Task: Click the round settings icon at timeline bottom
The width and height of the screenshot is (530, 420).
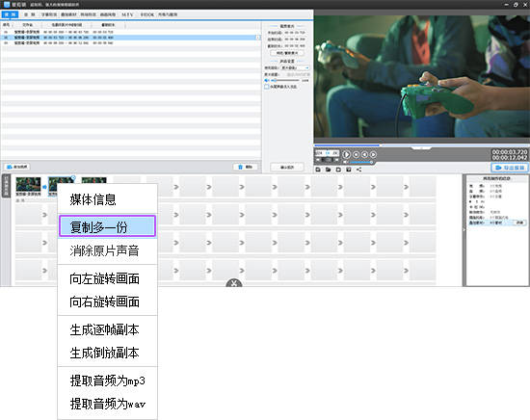Action: coord(234,282)
